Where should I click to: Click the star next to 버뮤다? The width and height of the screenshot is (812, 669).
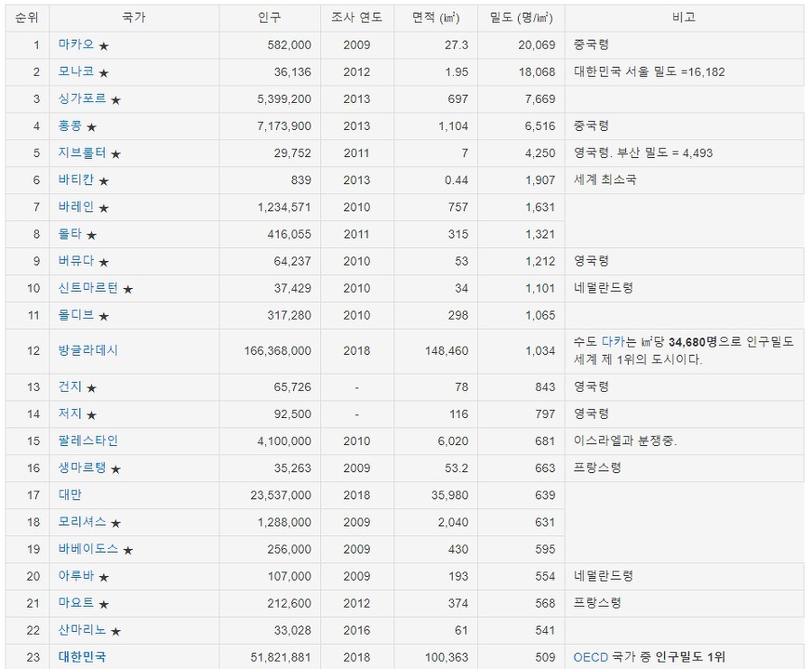pos(104,262)
